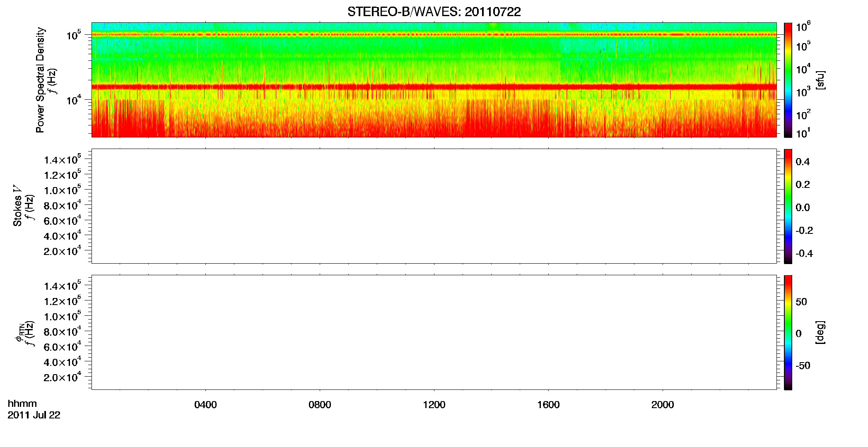Image resolution: width=868 pixels, height=447 pixels.
Task: Select the 1200 time axis label
Action: (434, 405)
